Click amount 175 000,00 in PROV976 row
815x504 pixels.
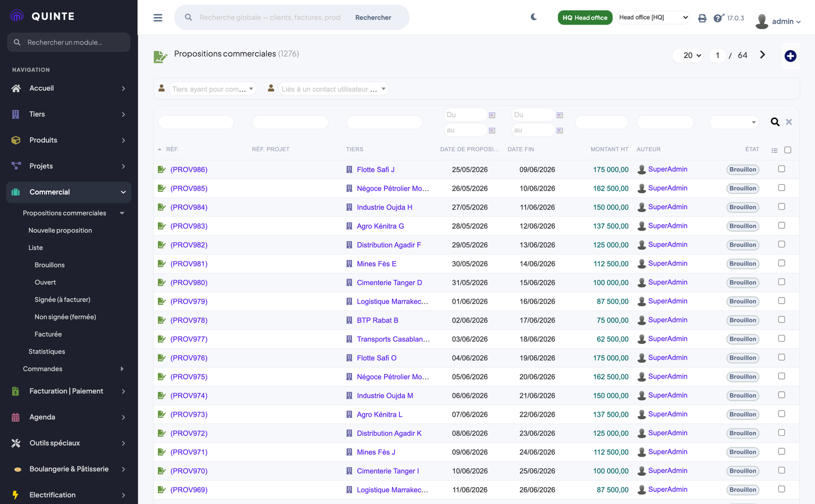click(x=610, y=358)
